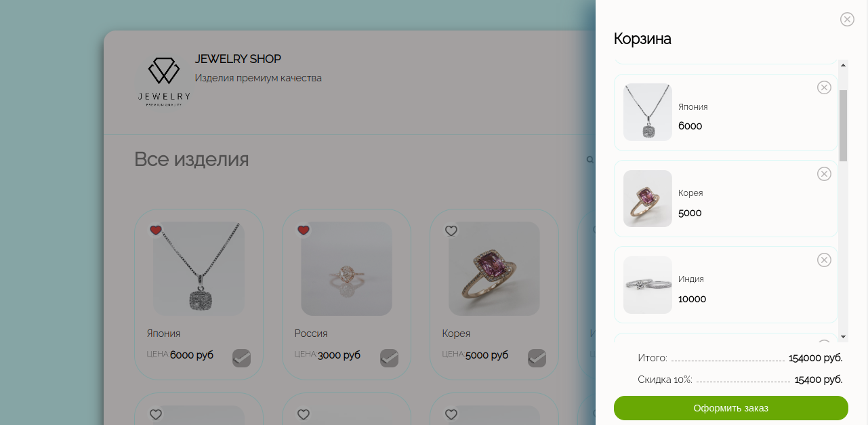This screenshot has width=868, height=425.
Task: Click the search magnifier icon
Action: click(x=590, y=160)
